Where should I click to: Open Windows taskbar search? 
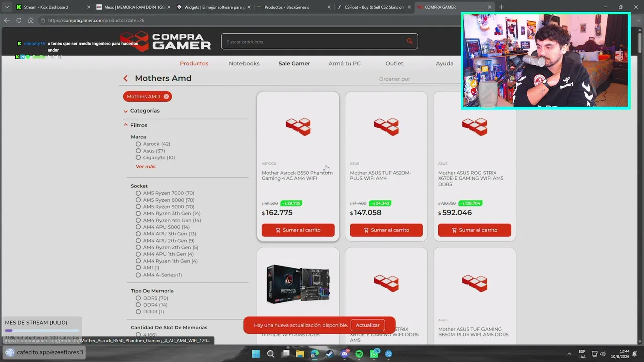coord(271,354)
